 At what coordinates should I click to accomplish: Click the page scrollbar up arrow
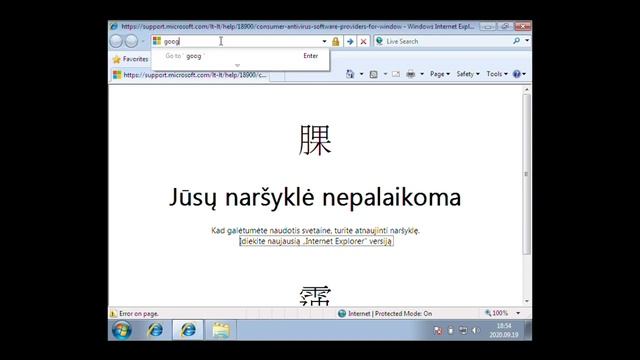pyautogui.click(x=527, y=89)
